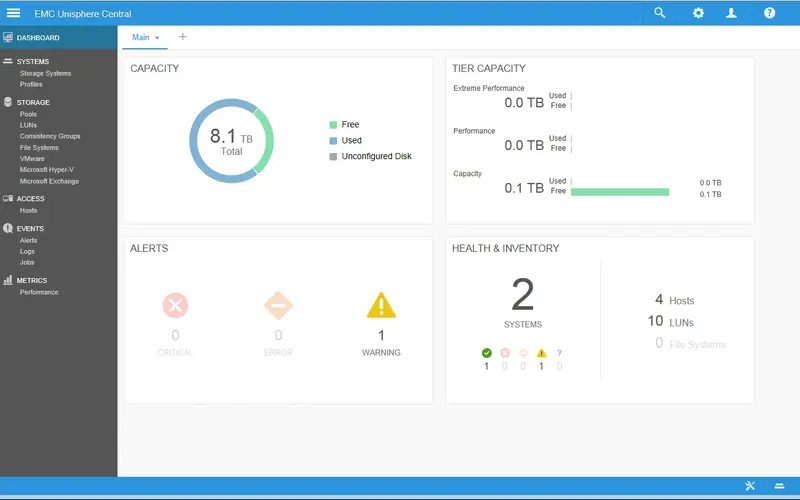This screenshot has height=500, width=800.
Task: Click the warning triangle alert icon
Action: click(x=381, y=305)
